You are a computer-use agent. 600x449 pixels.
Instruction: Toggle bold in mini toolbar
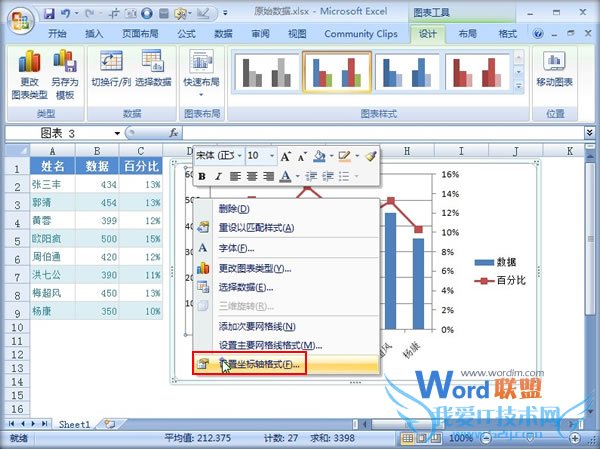tap(202, 176)
